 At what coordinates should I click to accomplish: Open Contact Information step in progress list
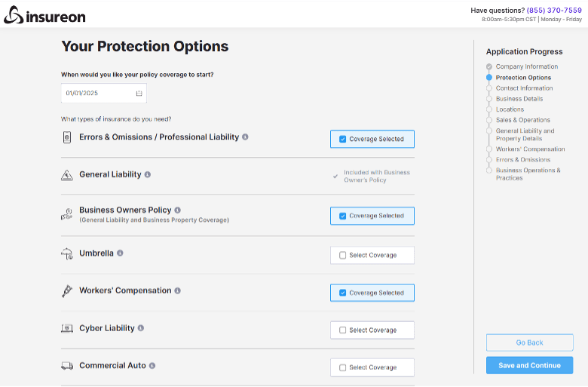pyautogui.click(x=524, y=88)
